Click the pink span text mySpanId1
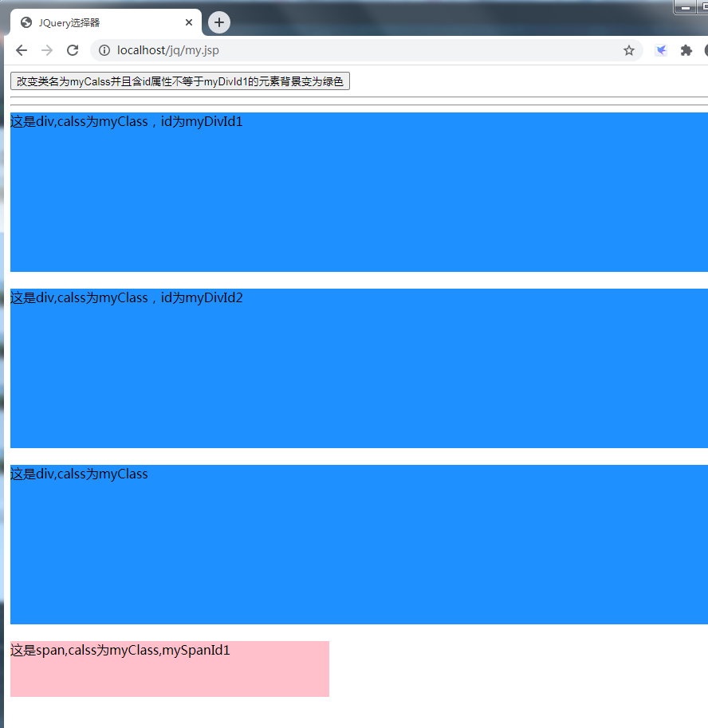This screenshot has width=708, height=728. point(120,650)
